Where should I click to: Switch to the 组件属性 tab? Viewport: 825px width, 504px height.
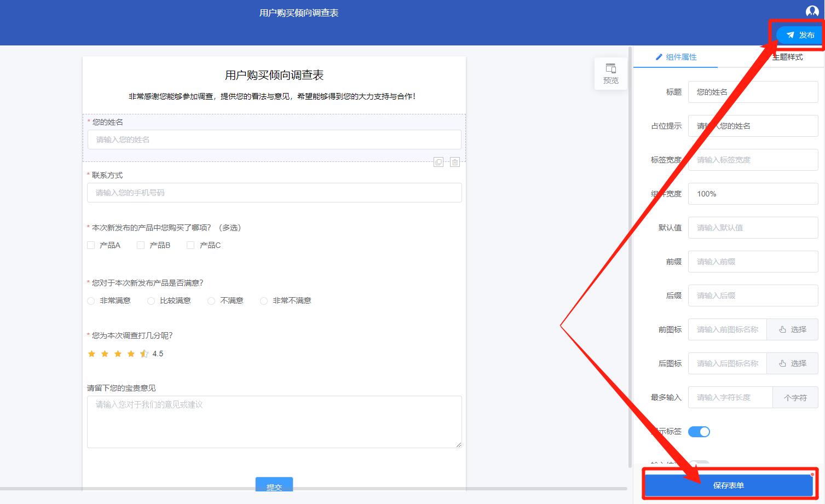tap(680, 56)
